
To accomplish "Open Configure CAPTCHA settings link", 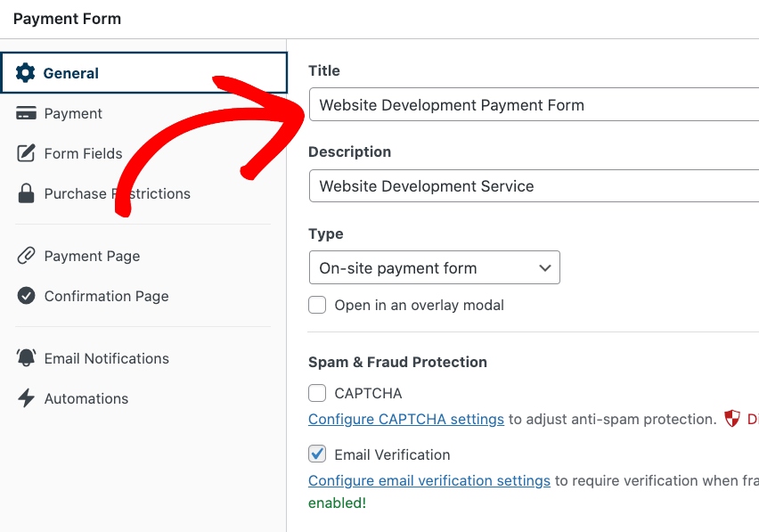I will tap(406, 419).
